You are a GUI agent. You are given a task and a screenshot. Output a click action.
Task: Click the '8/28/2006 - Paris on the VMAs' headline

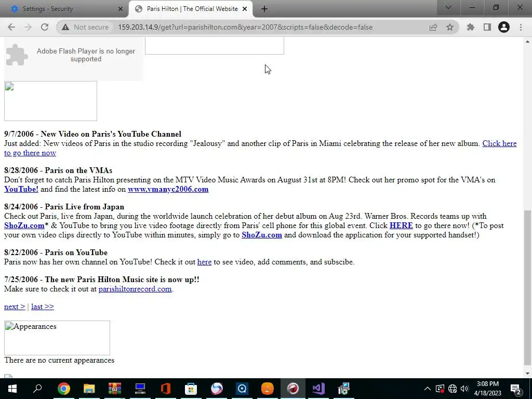(x=58, y=170)
